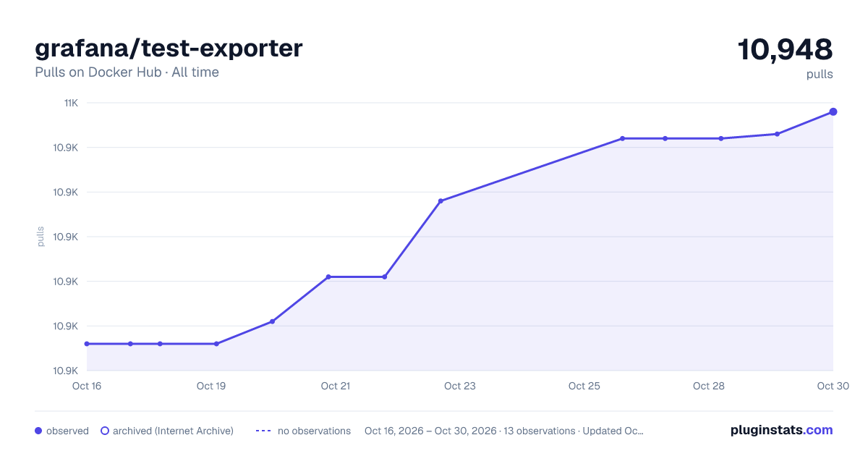Click the Oct 30 x-axis label
This screenshot has height=456, width=868.
[832, 386]
